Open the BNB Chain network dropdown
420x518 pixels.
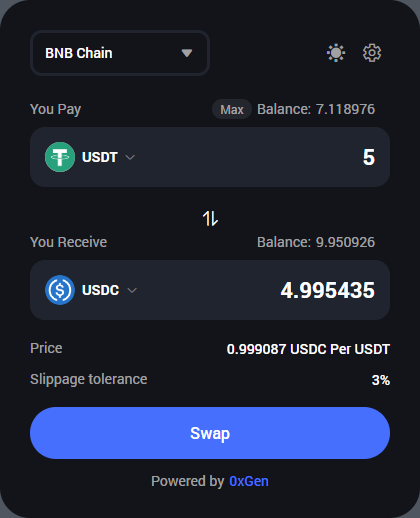[x=120, y=53]
